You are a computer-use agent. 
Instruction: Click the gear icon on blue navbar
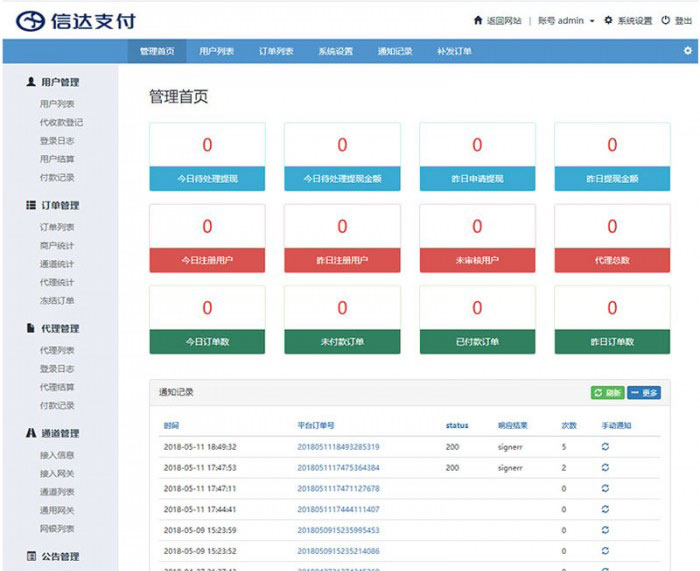pos(687,51)
